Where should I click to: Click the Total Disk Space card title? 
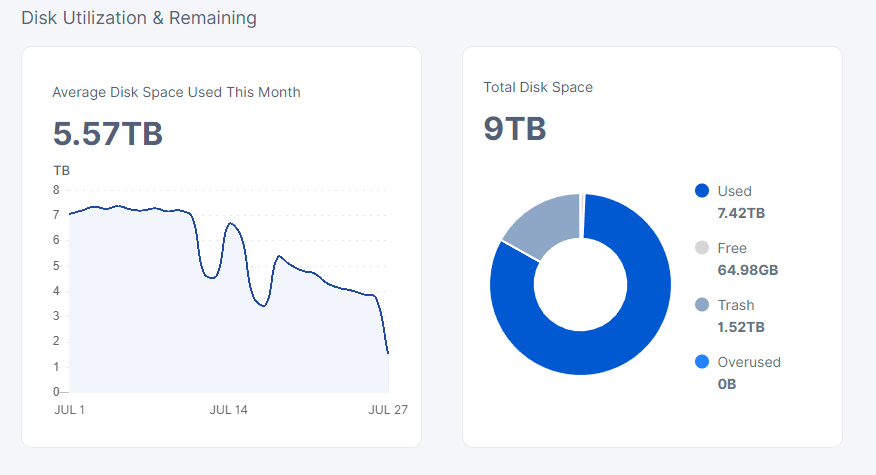pos(538,87)
